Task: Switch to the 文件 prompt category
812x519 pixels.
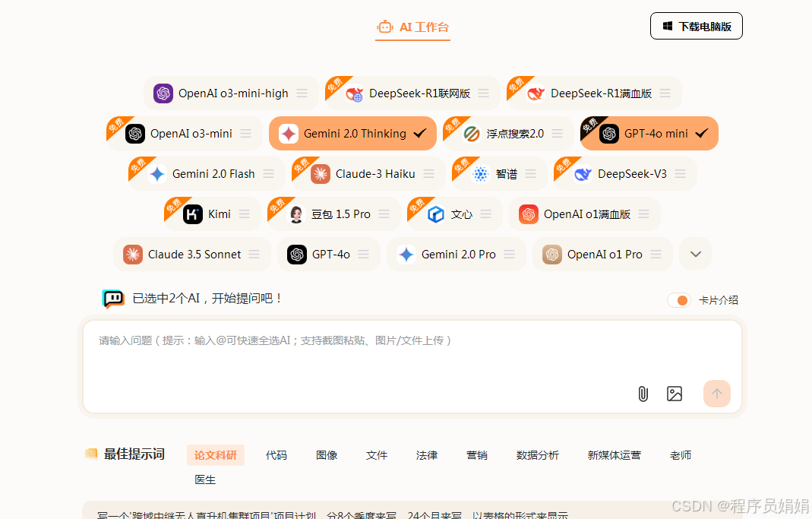Action: tap(377, 455)
